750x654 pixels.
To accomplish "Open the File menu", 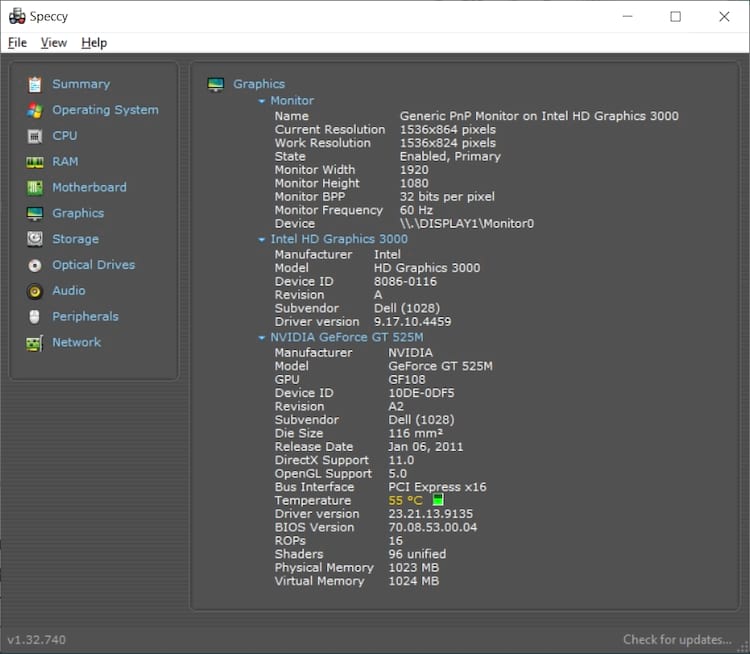I will (17, 43).
